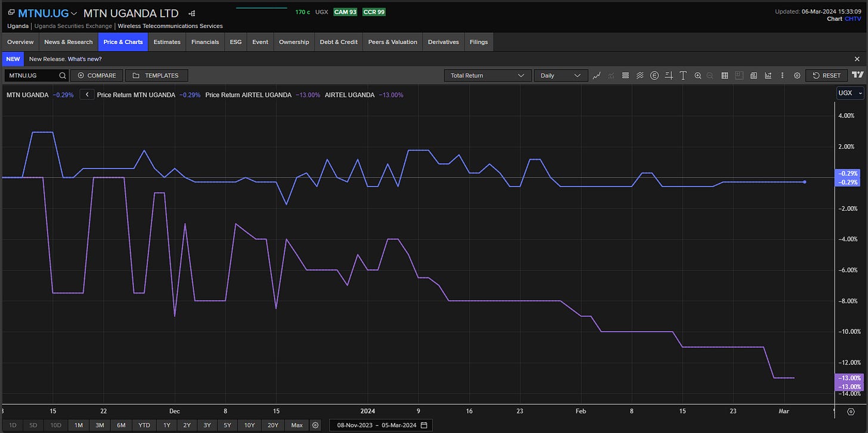Click the MTN UGANDA legend label
Image resolution: width=868 pixels, height=433 pixels.
27,95
